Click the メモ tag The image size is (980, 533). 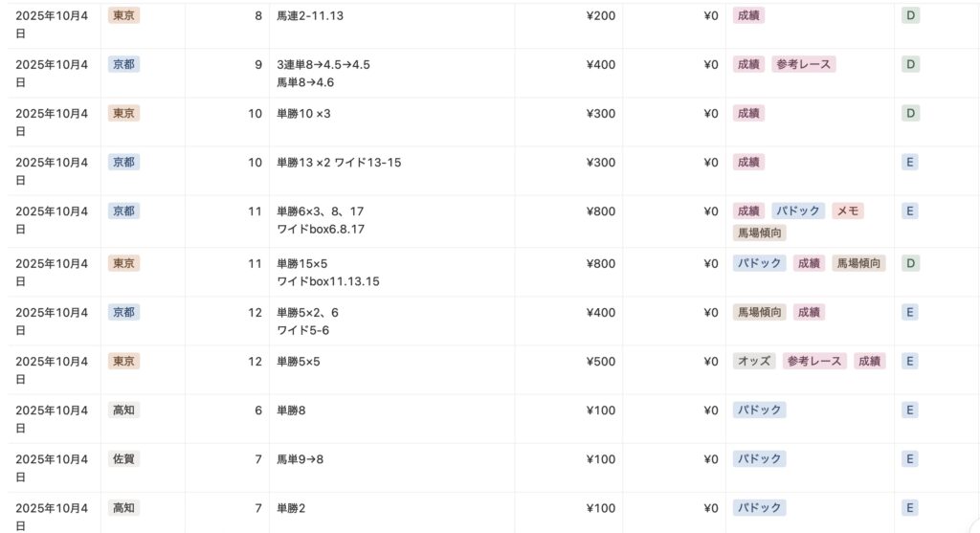(847, 211)
